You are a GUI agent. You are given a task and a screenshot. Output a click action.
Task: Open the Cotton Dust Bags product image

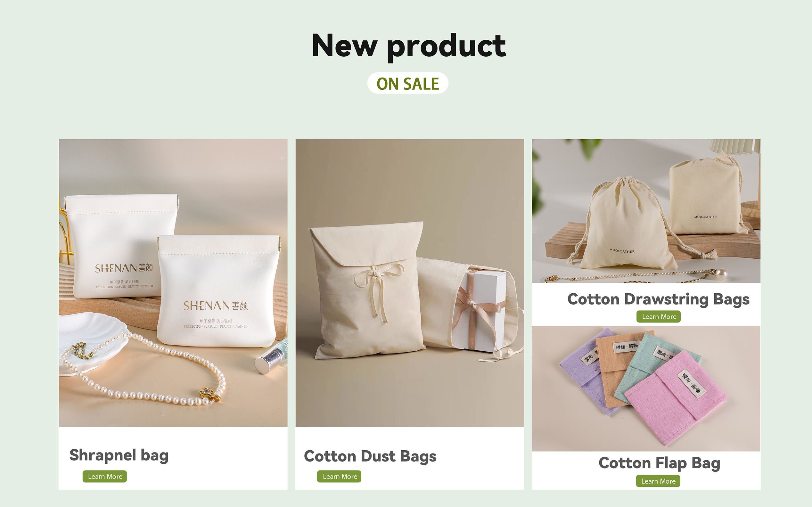410,283
